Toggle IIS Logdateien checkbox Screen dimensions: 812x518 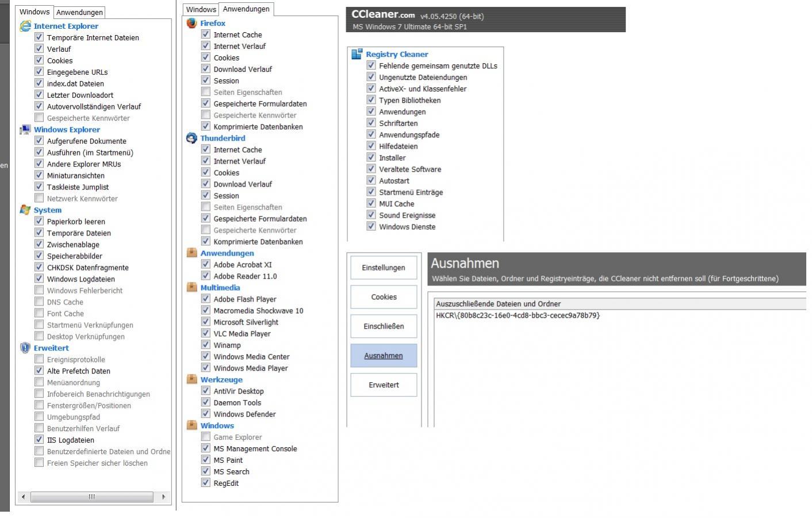[x=39, y=440]
